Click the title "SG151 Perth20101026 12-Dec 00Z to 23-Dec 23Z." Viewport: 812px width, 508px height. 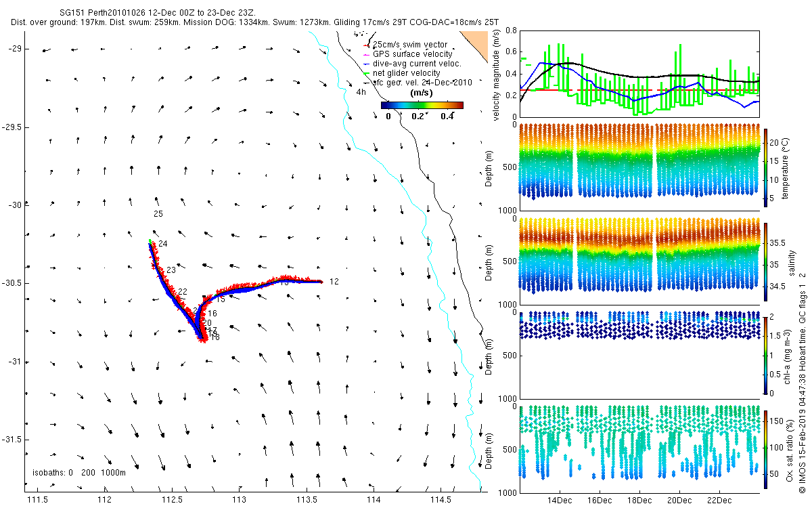click(157, 13)
